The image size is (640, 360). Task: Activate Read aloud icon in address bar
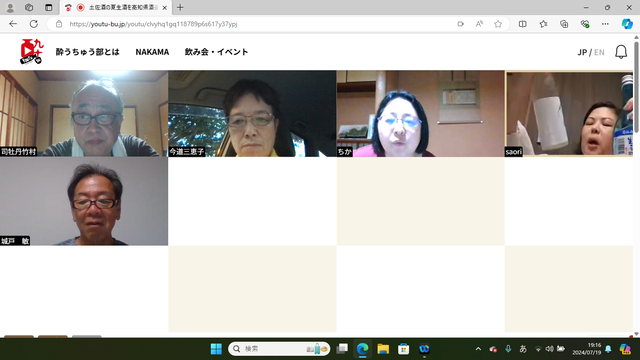pos(479,24)
